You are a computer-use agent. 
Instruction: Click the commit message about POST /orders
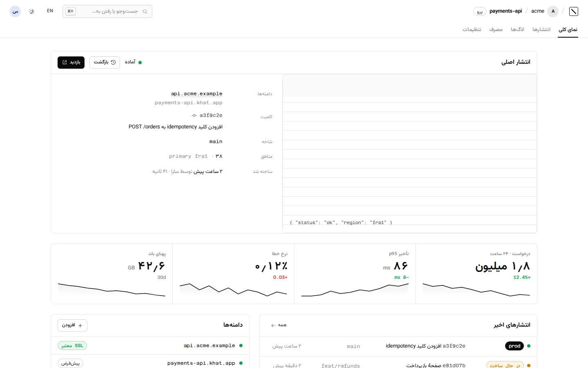click(176, 127)
